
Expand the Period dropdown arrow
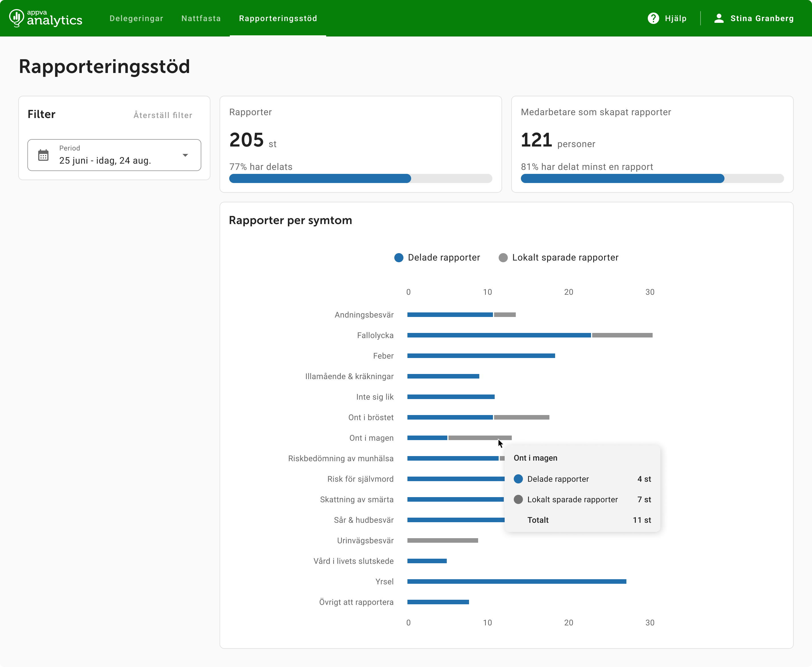(x=185, y=155)
